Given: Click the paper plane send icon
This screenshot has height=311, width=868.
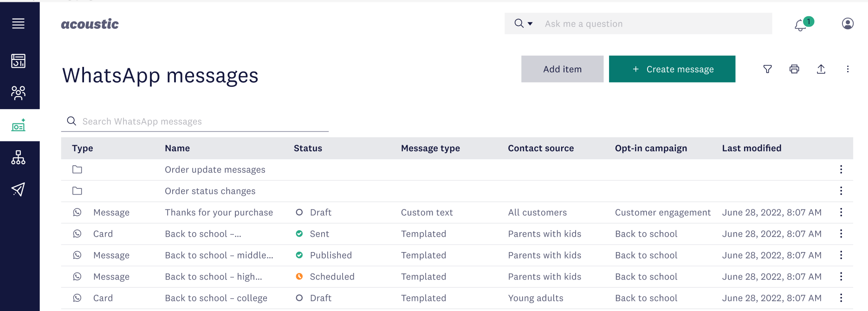Looking at the screenshot, I should [x=19, y=189].
